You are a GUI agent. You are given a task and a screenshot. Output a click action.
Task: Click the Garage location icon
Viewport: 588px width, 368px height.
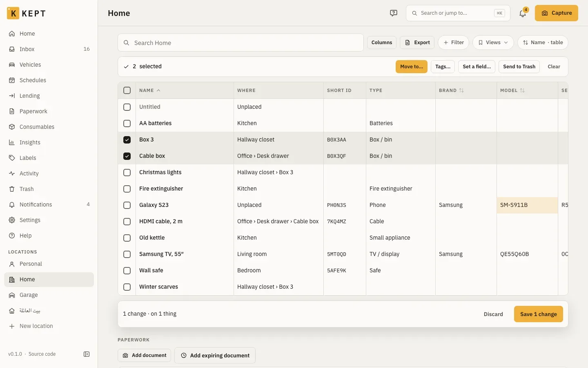pos(12,295)
